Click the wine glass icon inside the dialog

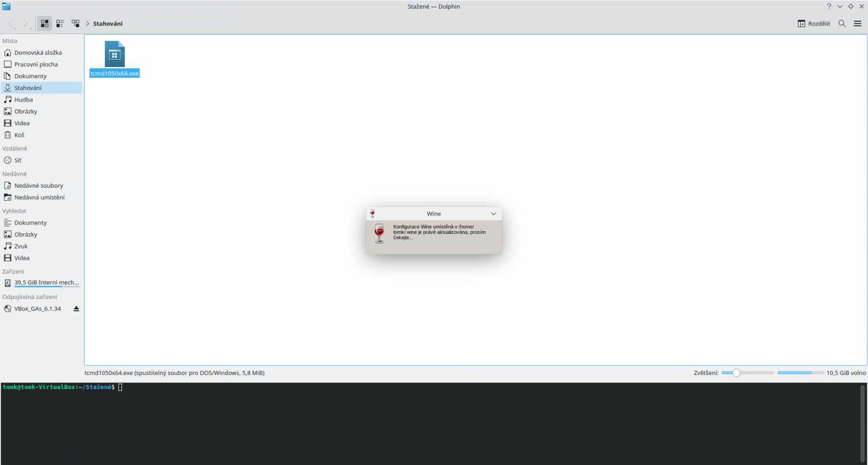(x=379, y=233)
